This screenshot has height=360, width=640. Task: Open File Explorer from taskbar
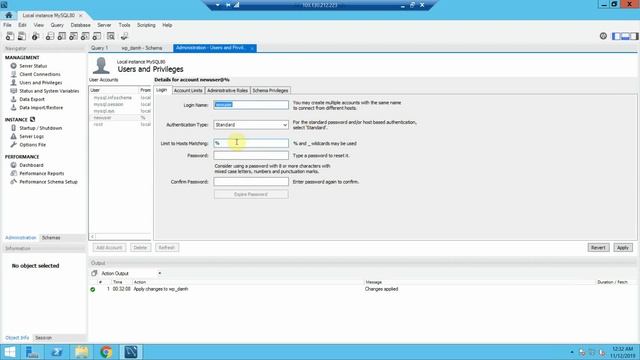[x=82, y=352]
